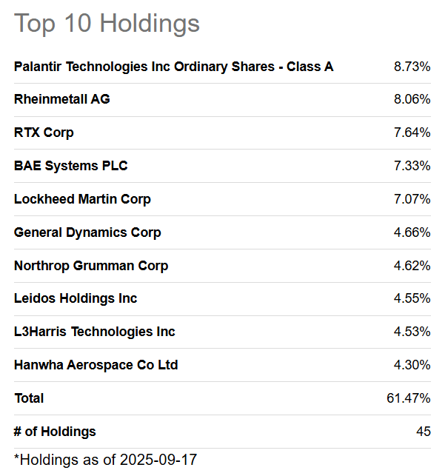Image resolution: width=448 pixels, height=476 pixels.
Task: Click the Top 10 Holdings heading
Action: click(x=107, y=23)
